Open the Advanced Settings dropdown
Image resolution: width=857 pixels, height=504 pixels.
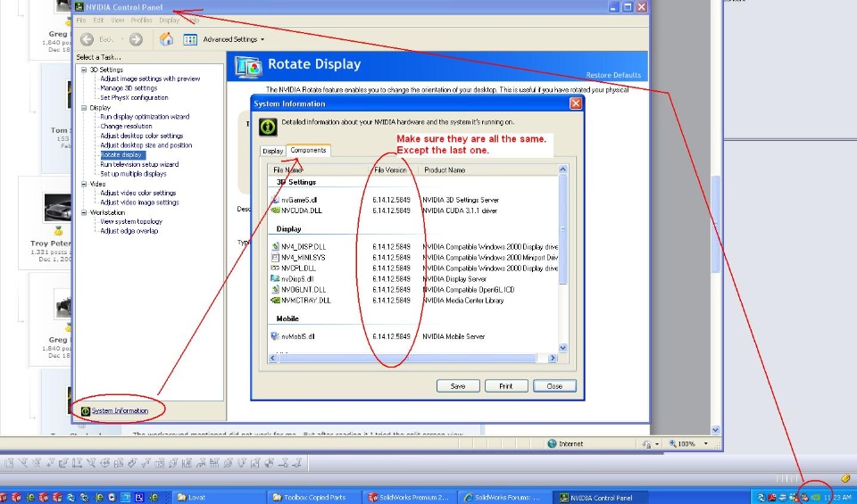pyautogui.click(x=234, y=39)
